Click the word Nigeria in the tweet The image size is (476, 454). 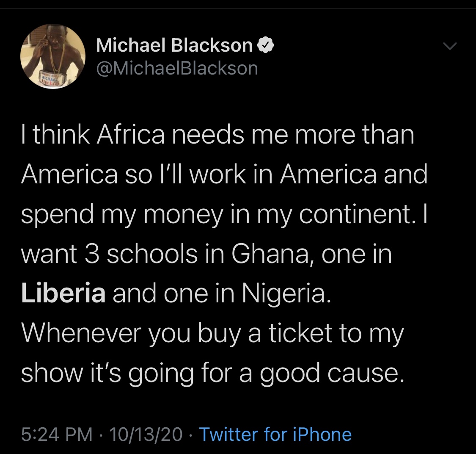(284, 293)
